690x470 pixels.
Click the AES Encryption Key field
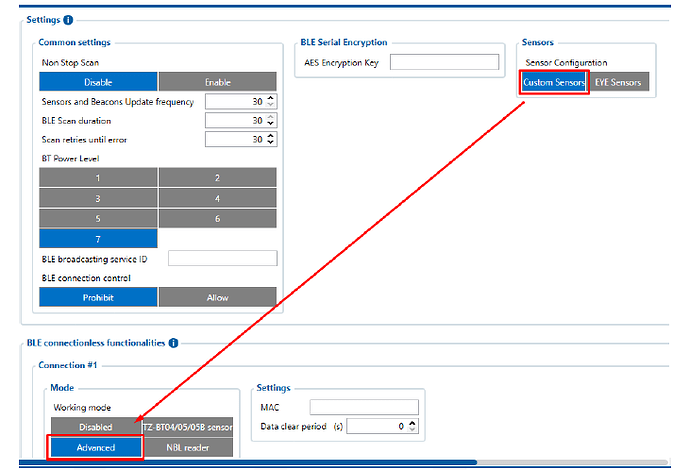coord(444,62)
